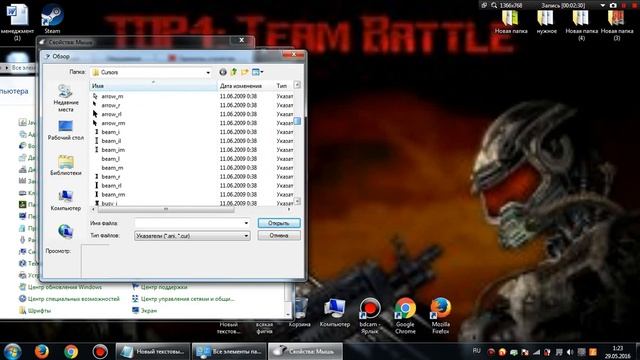Select the beam_il cursor file

click(111, 141)
